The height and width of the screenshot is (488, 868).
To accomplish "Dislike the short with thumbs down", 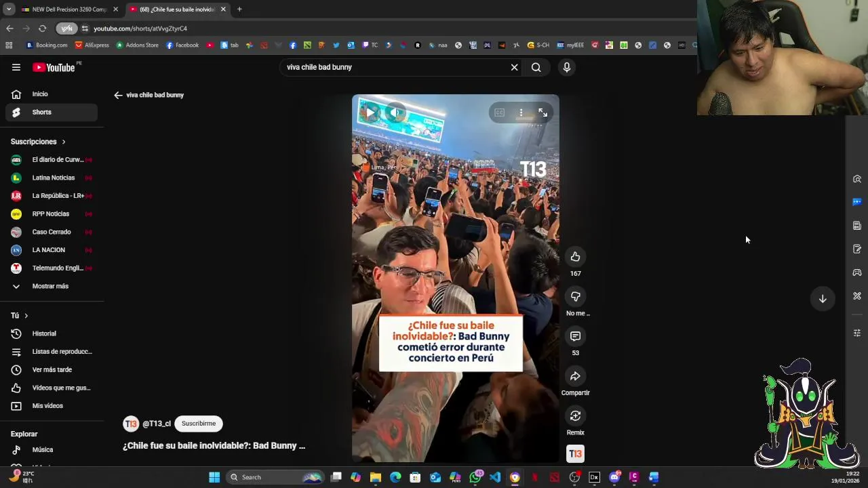I will pos(575,296).
